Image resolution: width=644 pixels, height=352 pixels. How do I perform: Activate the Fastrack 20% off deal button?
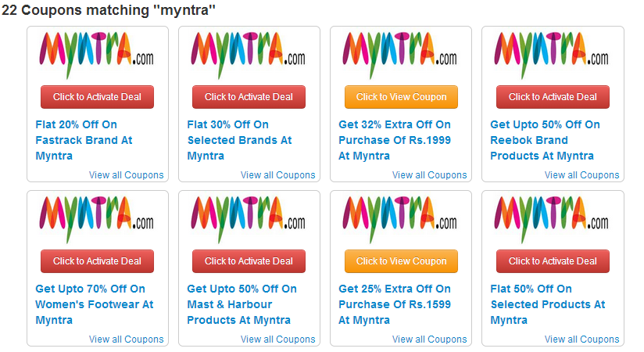(97, 97)
